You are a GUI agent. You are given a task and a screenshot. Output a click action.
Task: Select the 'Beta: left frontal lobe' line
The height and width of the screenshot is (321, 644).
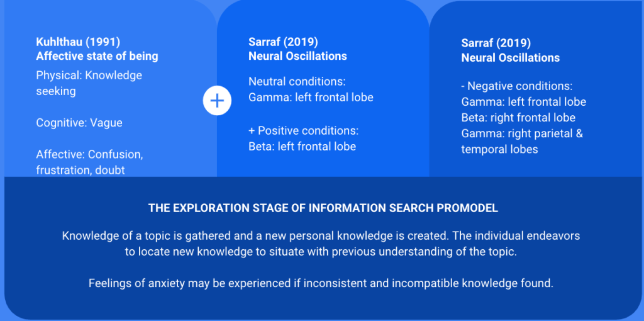(302, 147)
